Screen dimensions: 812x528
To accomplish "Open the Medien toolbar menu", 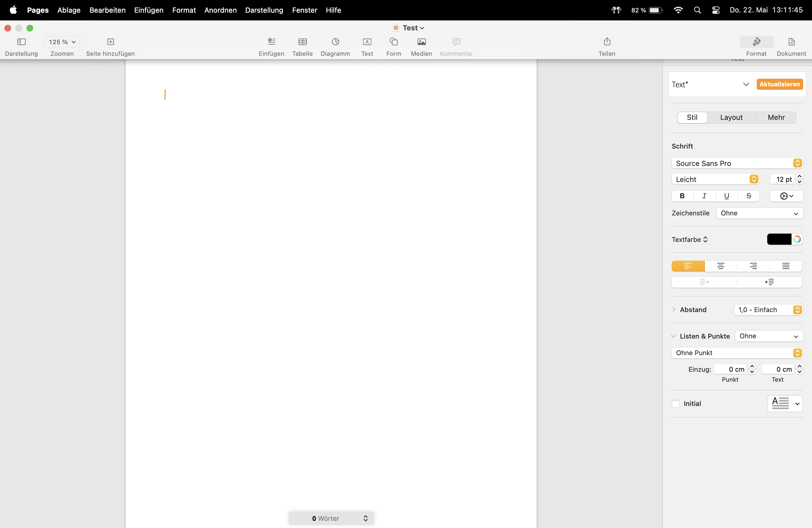I will click(x=421, y=42).
